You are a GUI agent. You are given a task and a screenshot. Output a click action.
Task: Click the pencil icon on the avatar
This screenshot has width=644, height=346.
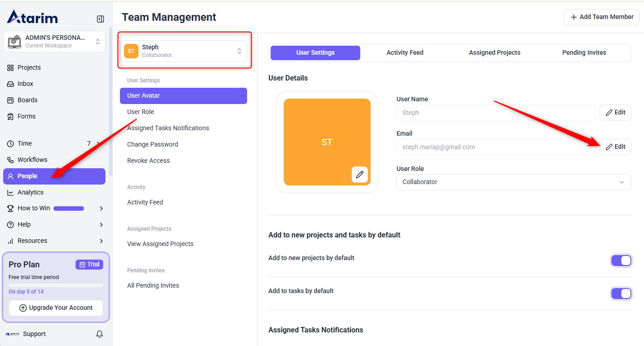[360, 175]
